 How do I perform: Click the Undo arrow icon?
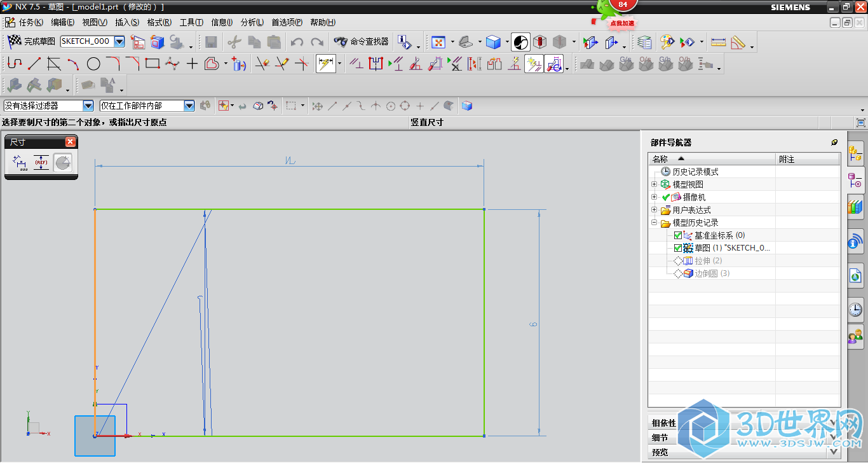point(297,42)
